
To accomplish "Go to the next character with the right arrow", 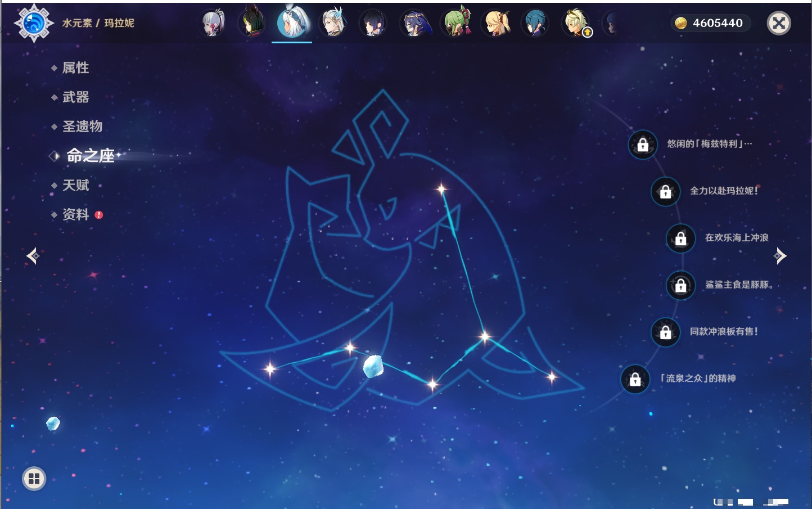I will tap(780, 256).
